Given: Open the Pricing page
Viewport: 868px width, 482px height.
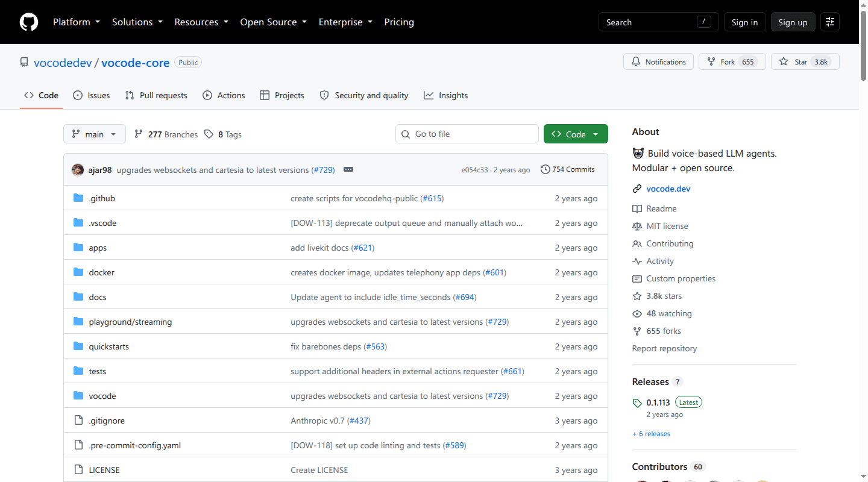Looking at the screenshot, I should pyautogui.click(x=399, y=22).
